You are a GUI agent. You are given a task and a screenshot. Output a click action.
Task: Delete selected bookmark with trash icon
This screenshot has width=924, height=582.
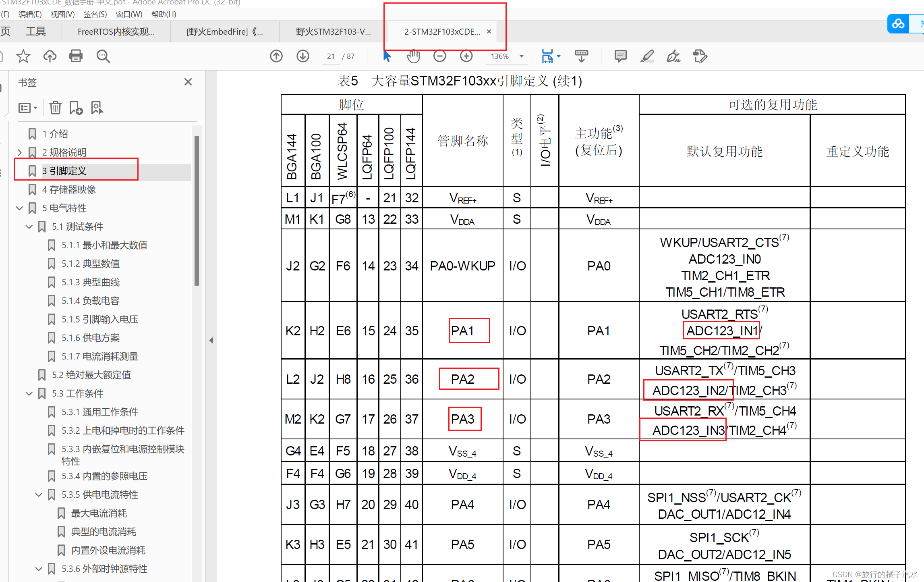coord(55,108)
